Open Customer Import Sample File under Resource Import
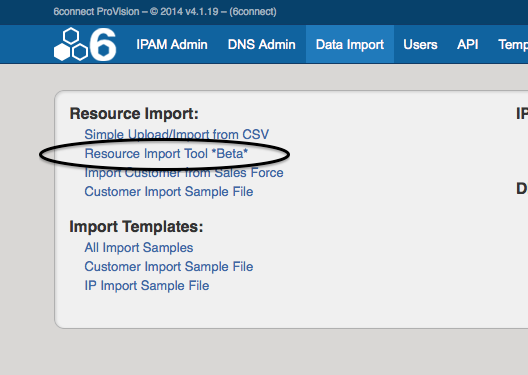Image resolution: width=528 pixels, height=375 pixels. click(x=169, y=192)
